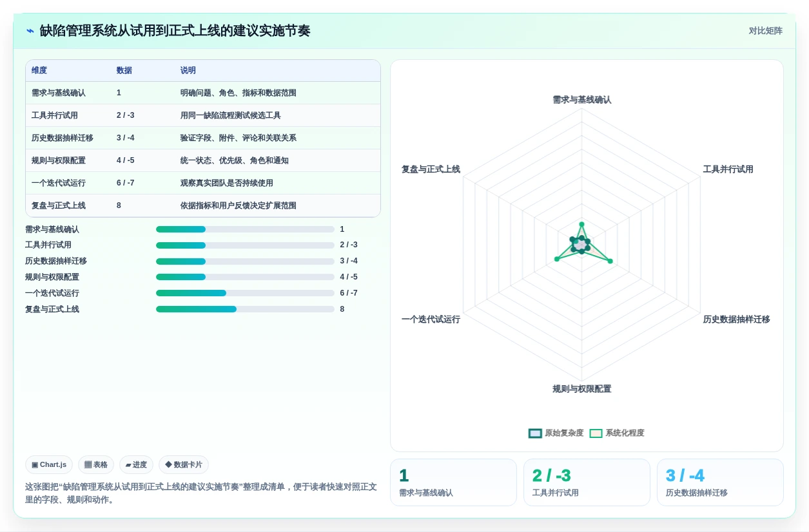Image resolution: width=809 pixels, height=532 pixels.
Task: Click description 统一状态、优先级、角色和通知
Action: click(235, 160)
